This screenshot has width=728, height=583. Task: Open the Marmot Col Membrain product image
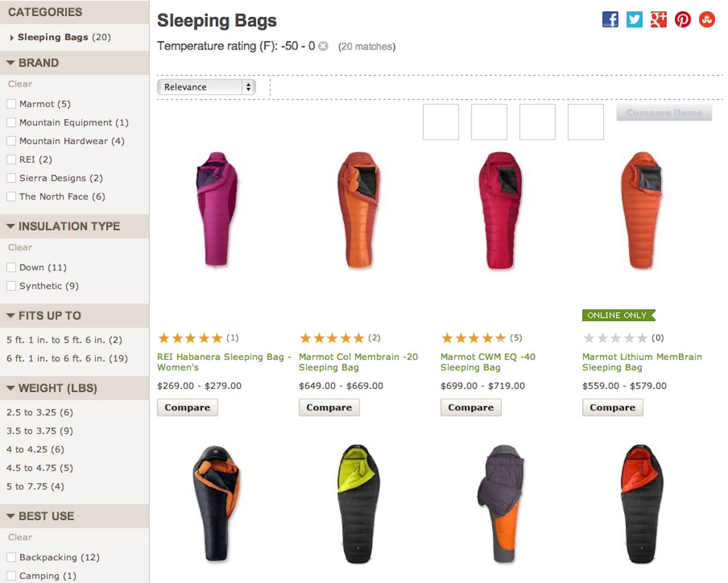[359, 210]
